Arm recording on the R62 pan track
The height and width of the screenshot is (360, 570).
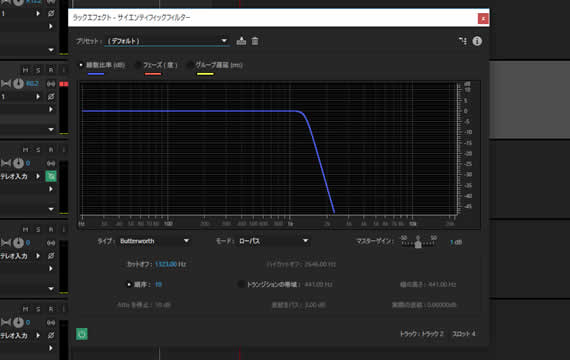(51, 70)
